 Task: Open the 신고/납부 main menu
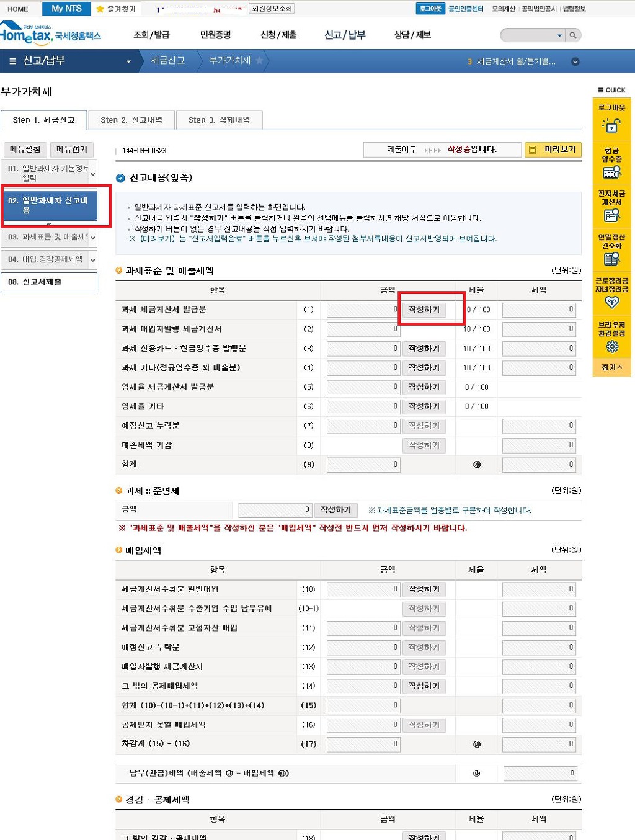345,35
